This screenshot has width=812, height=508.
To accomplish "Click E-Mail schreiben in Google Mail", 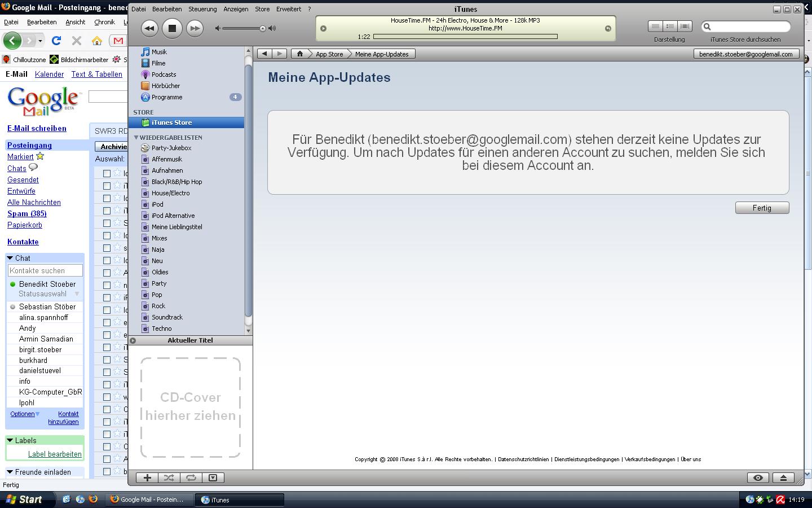I will point(37,128).
